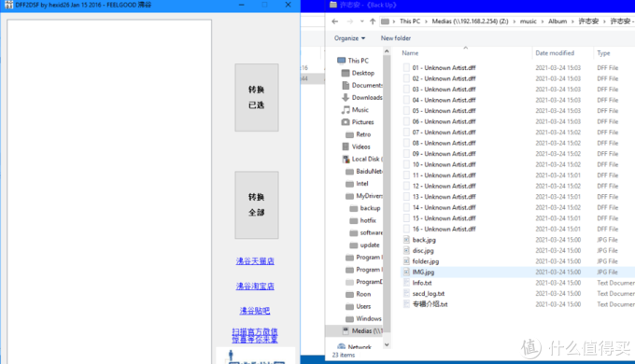Open Downloads icon in navigation pane

pyautogui.click(x=346, y=98)
